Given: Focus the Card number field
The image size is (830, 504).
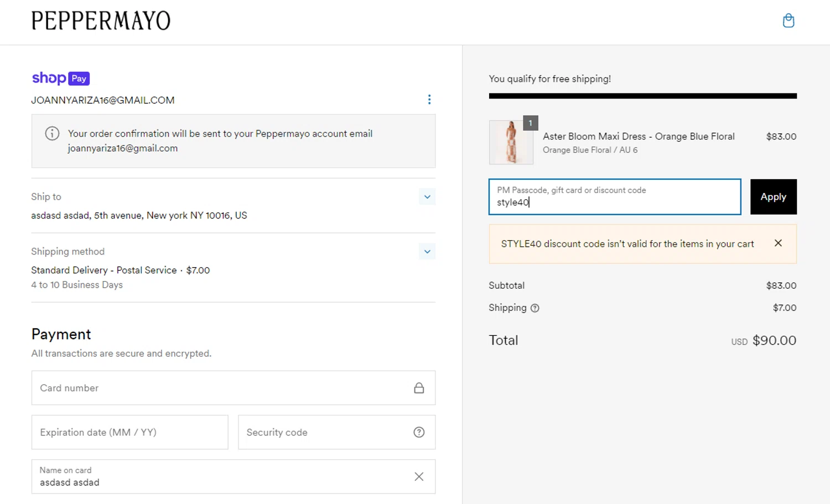Looking at the screenshot, I should tap(234, 388).
